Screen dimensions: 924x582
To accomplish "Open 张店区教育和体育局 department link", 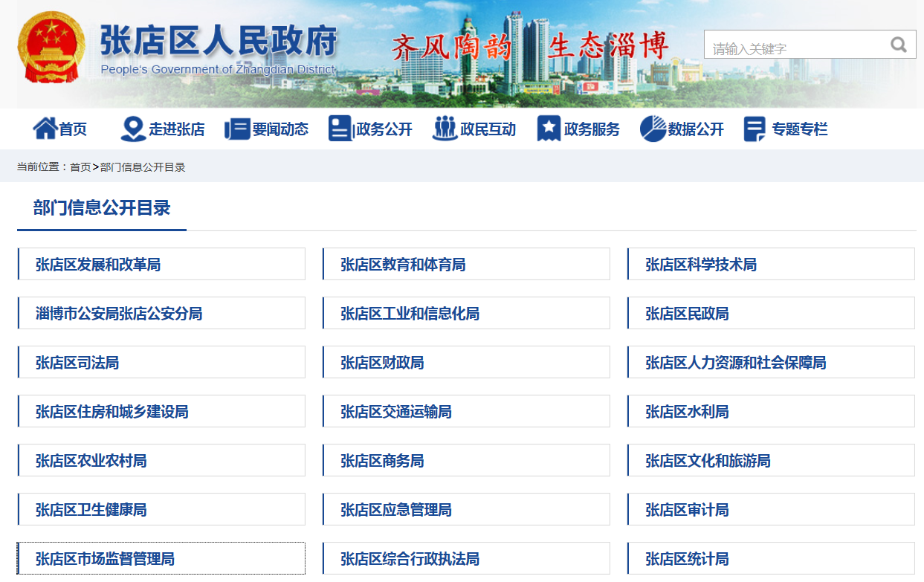I will point(403,265).
